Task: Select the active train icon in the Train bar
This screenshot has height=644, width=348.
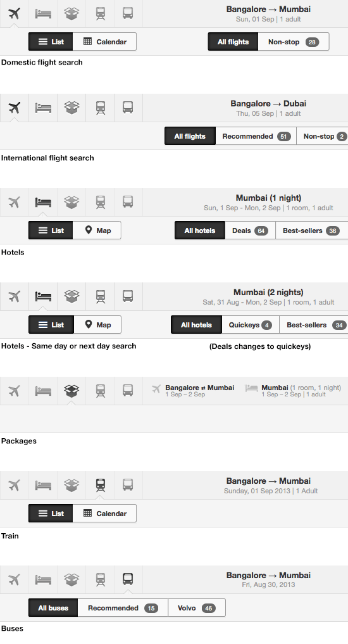Action: pos(101,486)
